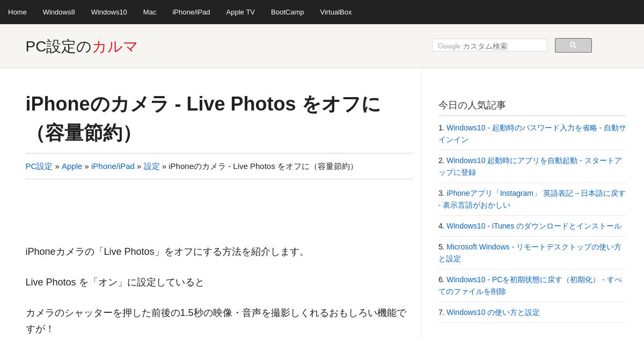The image size is (644, 338).
Task: Open the BootCamp menu item
Action: click(287, 12)
